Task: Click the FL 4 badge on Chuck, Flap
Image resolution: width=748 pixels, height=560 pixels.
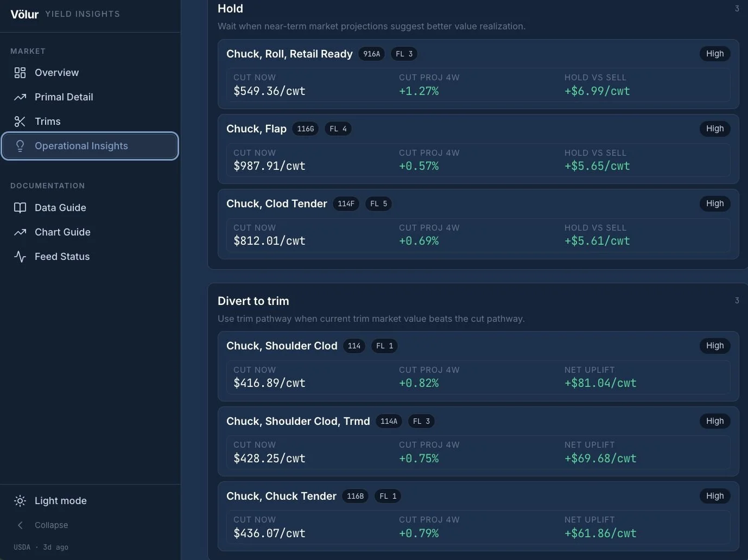Action: [x=338, y=129]
